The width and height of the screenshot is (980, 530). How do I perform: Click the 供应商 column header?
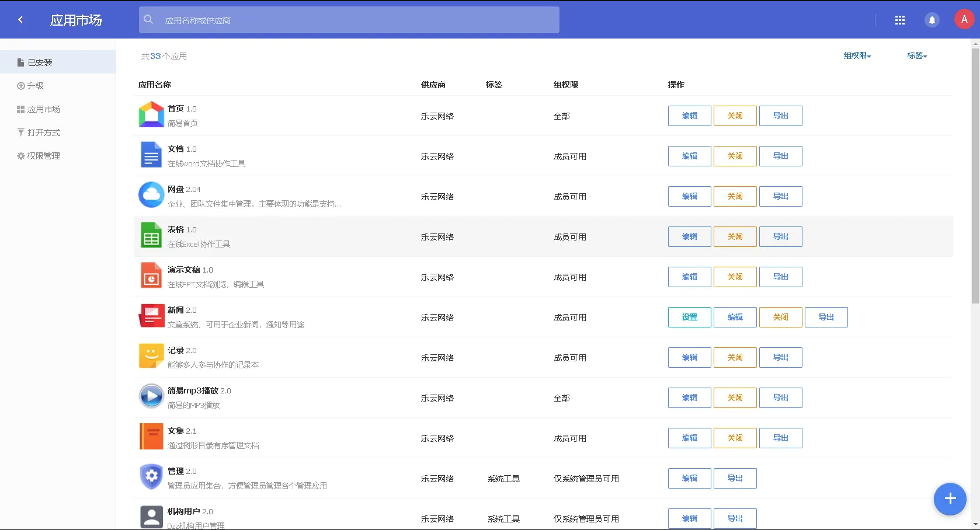click(x=433, y=85)
